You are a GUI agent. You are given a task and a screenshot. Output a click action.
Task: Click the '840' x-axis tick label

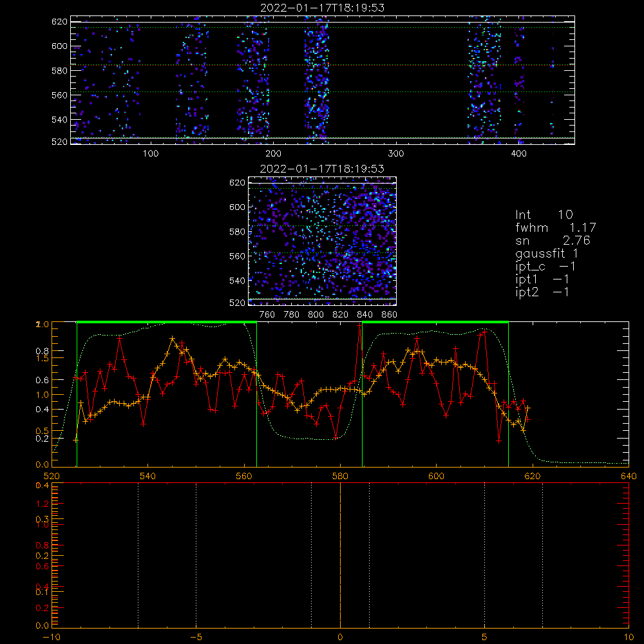[x=365, y=315]
